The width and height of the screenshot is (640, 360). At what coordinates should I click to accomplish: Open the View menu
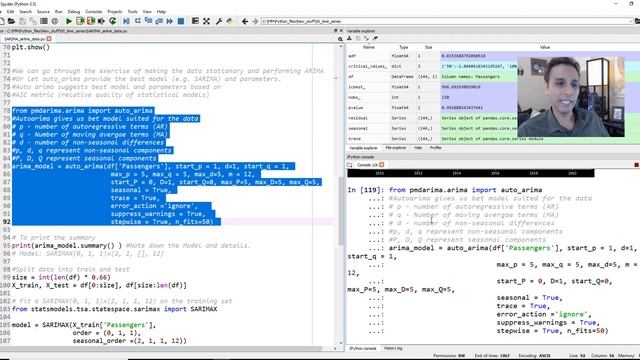[x=147, y=12]
